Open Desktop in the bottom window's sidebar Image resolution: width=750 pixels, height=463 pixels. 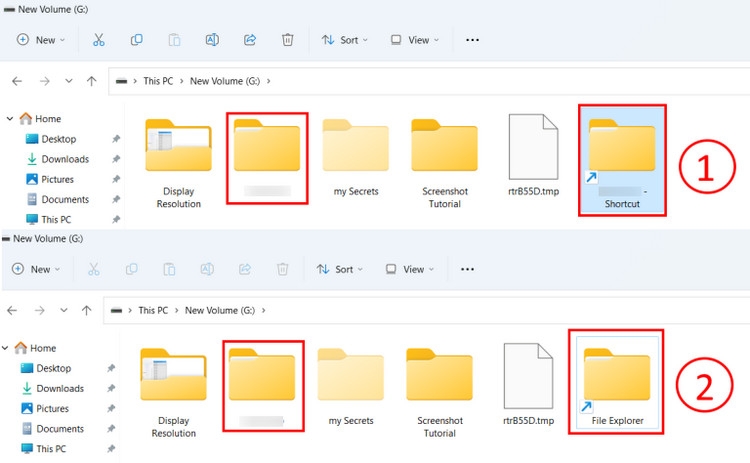tap(46, 368)
